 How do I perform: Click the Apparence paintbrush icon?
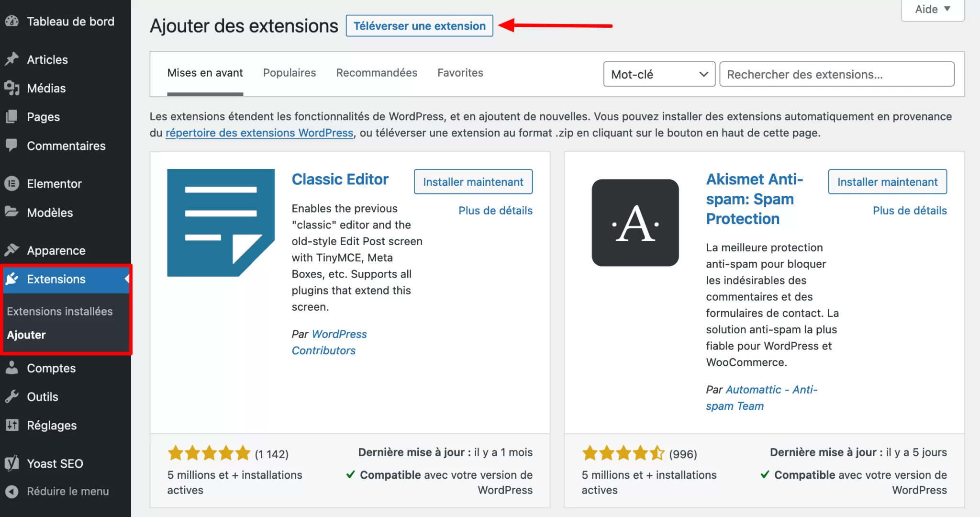(x=12, y=250)
